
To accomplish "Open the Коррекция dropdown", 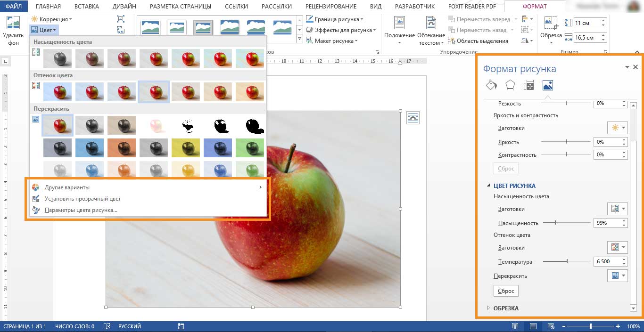I will (51, 19).
